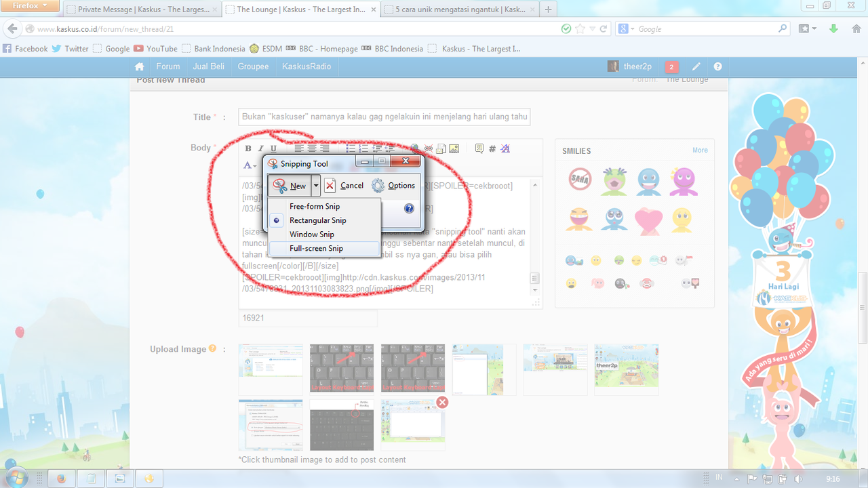Click the browser back button

point(12,29)
